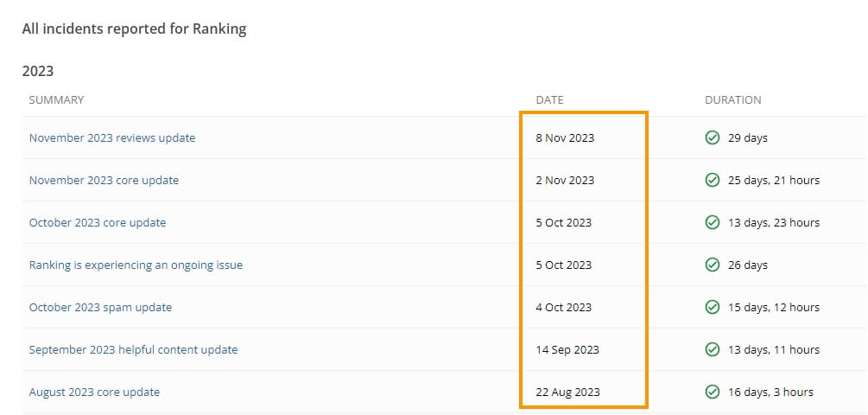Click the 22 Aug 2023 date cell

[x=567, y=392]
